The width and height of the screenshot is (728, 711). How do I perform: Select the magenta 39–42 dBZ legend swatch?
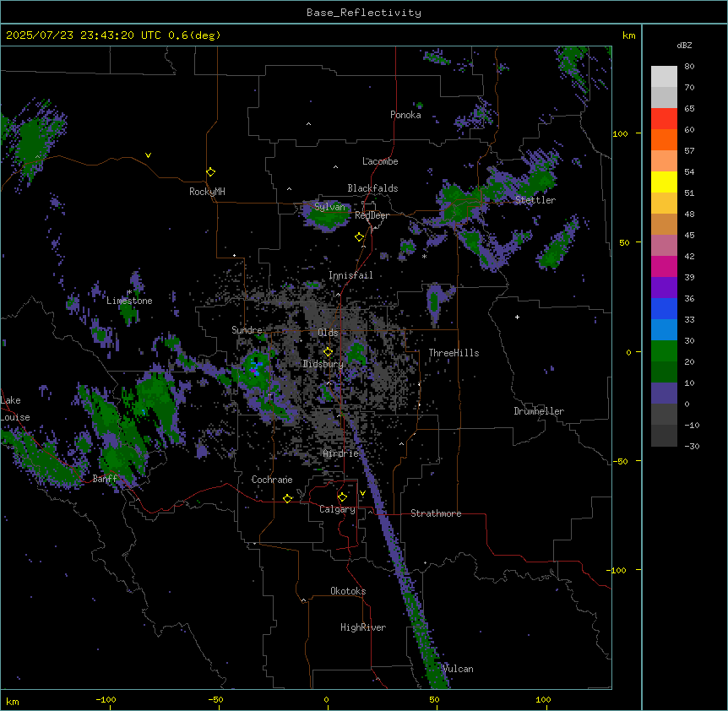tap(664, 266)
